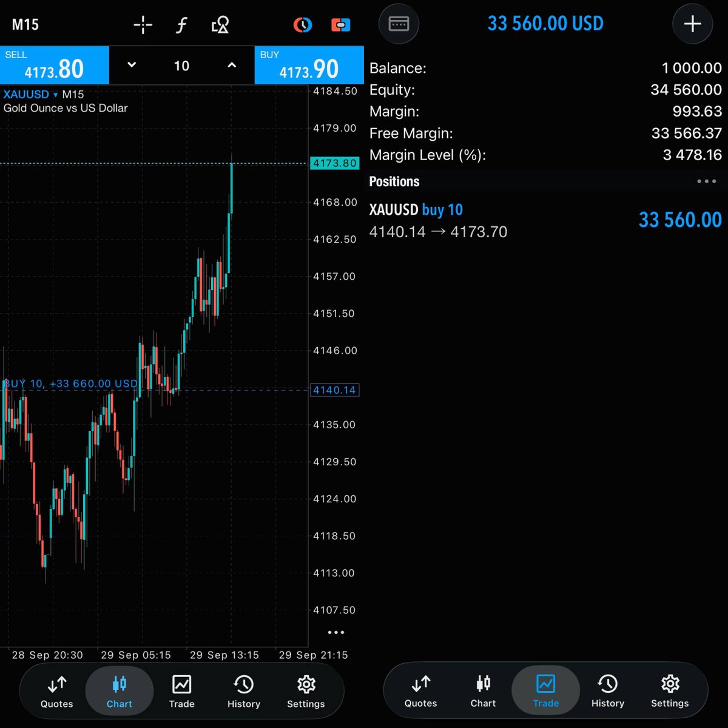Tap the red-blue circular chart icon
This screenshot has width=728, height=728.
coord(302,25)
